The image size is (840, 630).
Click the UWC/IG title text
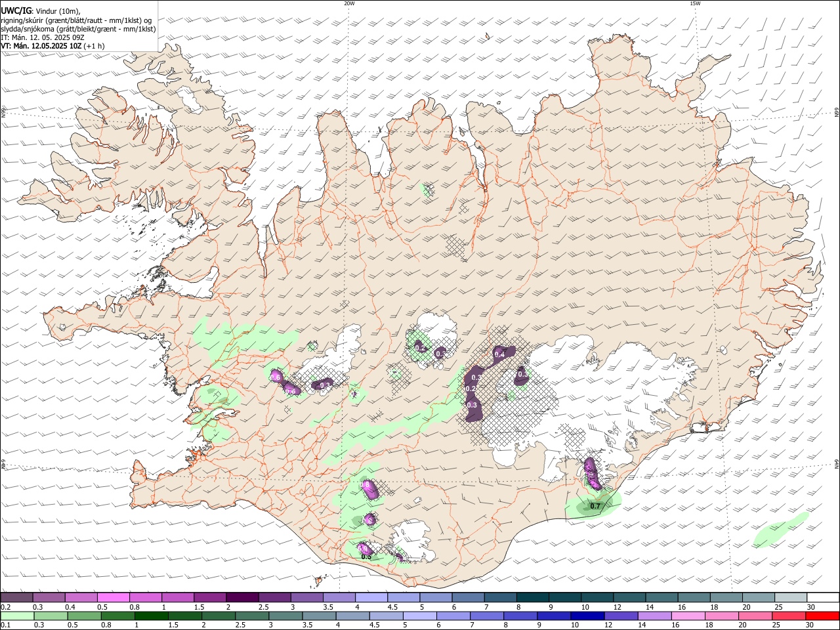click(x=16, y=10)
